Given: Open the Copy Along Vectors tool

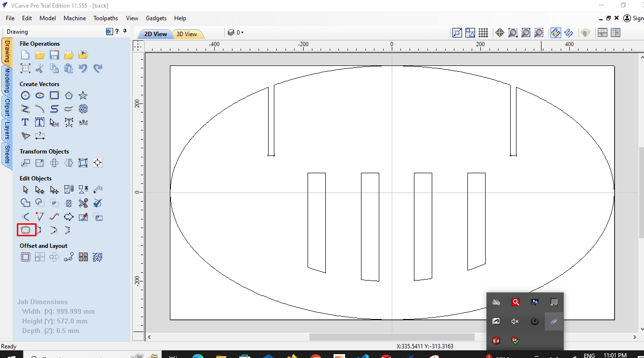Looking at the screenshot, I should point(69,257).
